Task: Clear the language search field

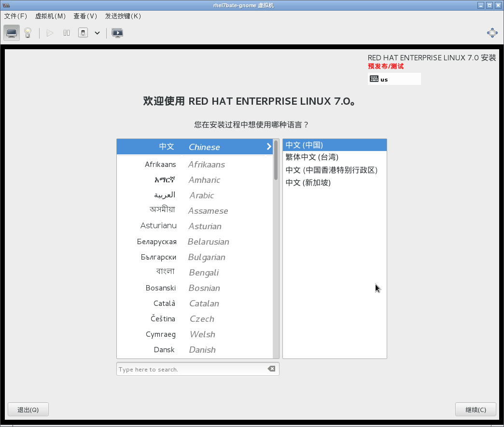Action: coord(271,369)
